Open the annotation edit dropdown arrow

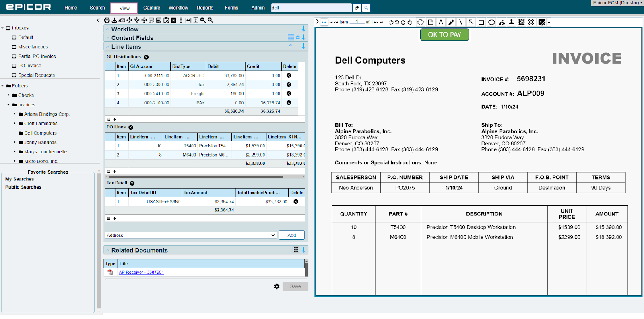click(549, 23)
